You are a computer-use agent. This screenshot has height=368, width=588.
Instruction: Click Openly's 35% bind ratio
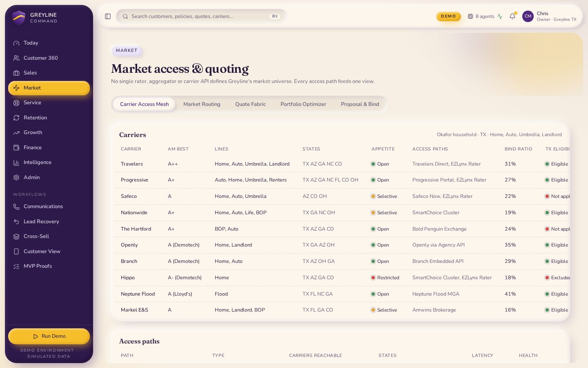pos(510,245)
